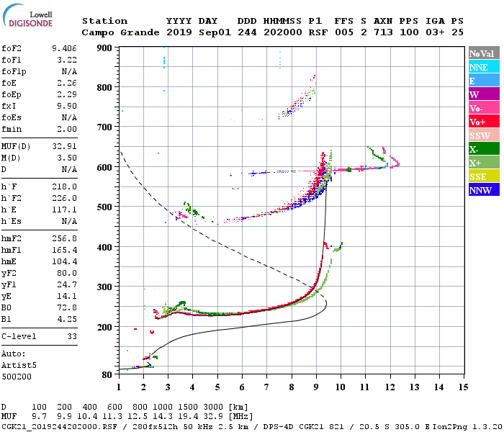Image resolution: width=504 pixels, height=432 pixels.
Task: Select the NNE cyan legend swatch
Action: pyautogui.click(x=484, y=66)
